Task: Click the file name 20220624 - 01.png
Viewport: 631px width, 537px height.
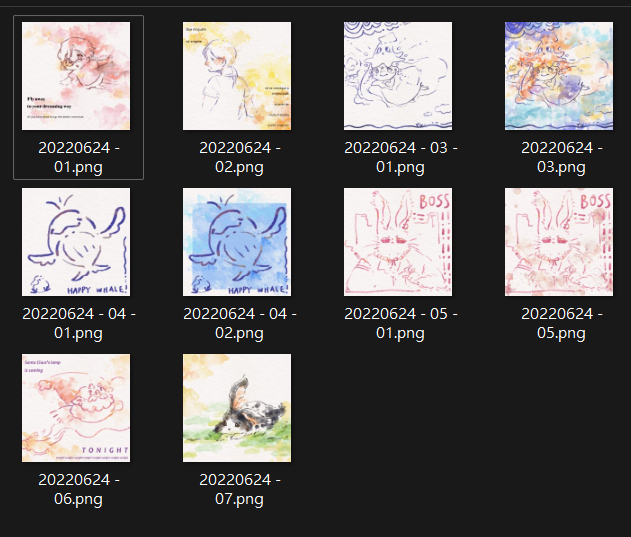Action: point(79,157)
